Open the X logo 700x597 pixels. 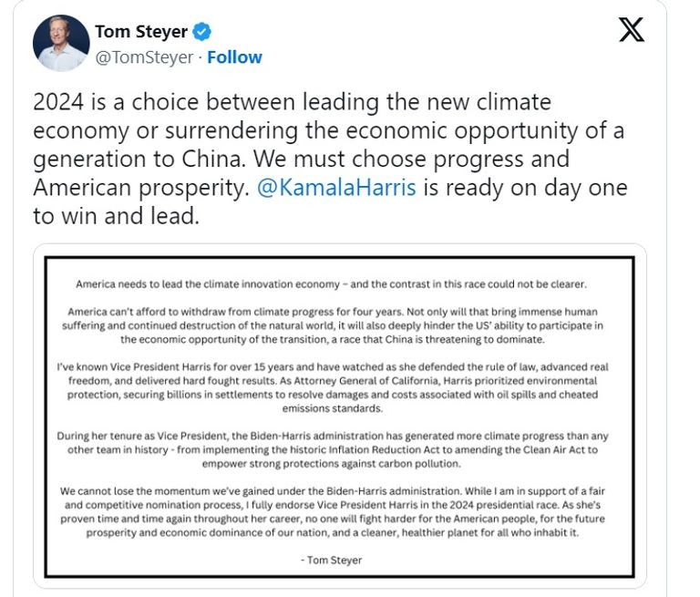(631, 30)
